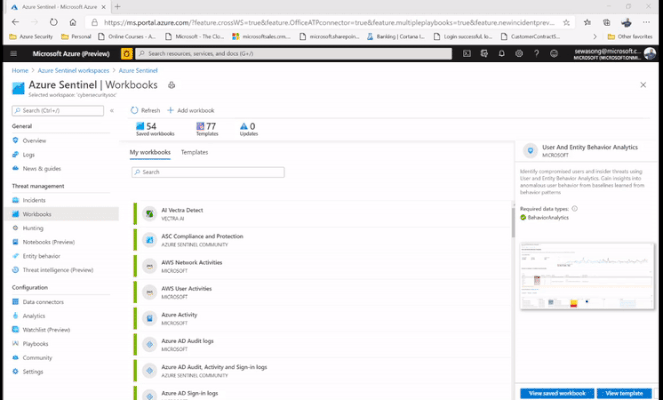Open the Azure Security bookmarks folder

pyautogui.click(x=31, y=37)
